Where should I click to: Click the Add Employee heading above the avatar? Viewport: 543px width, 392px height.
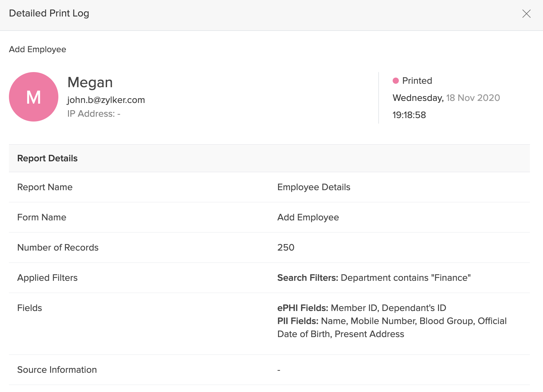tap(37, 49)
